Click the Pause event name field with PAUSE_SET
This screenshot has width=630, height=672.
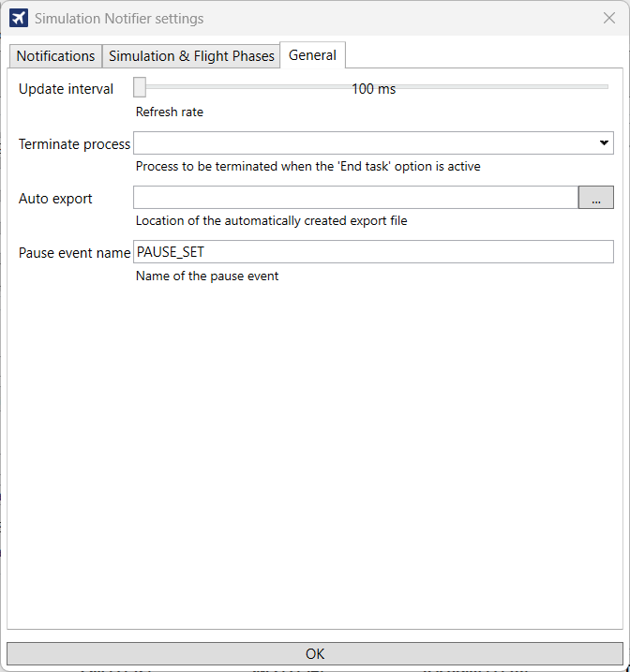tap(373, 252)
